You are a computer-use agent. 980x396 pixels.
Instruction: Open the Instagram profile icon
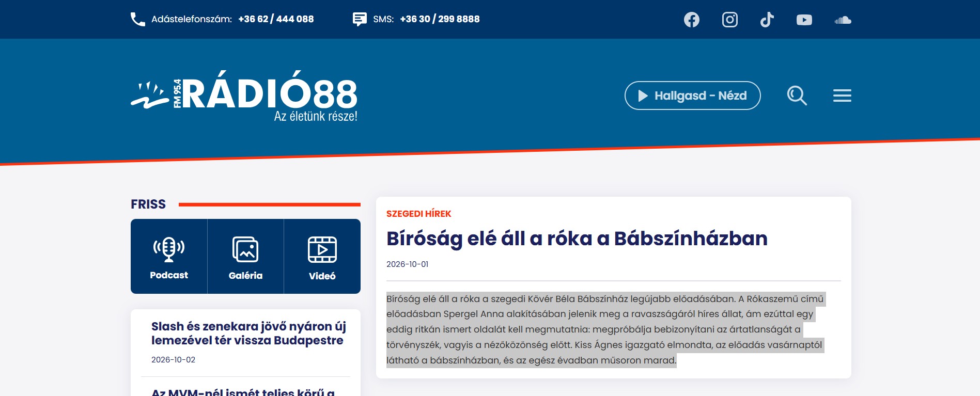coord(729,20)
